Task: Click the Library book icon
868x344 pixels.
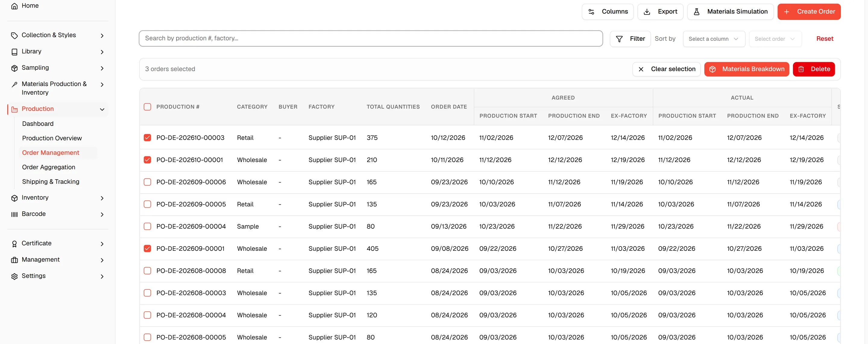Action: tap(14, 52)
